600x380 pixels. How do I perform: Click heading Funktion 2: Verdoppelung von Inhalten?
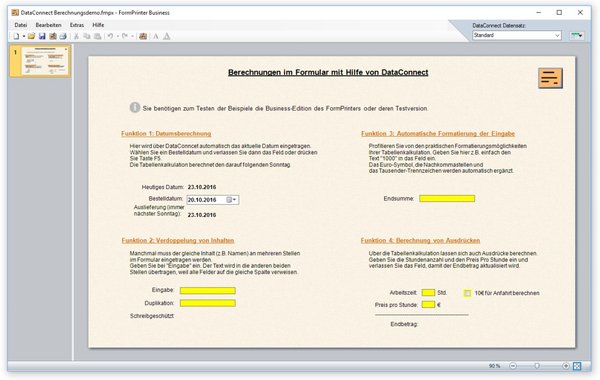(178, 240)
